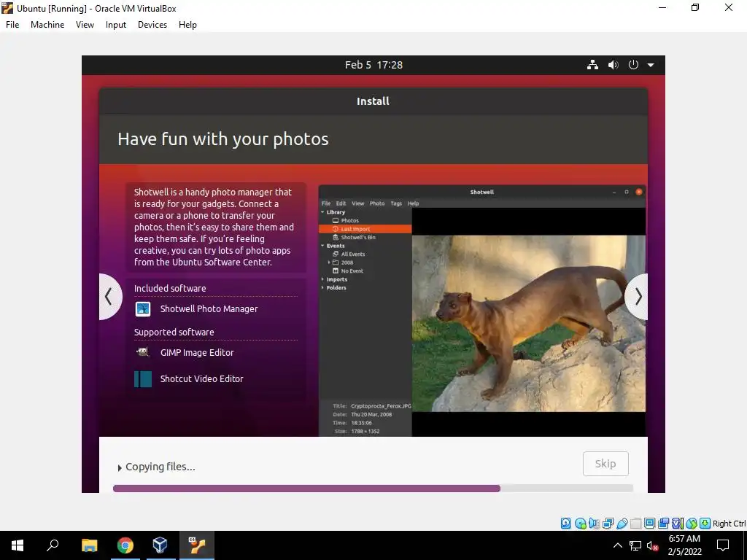Open the Ubuntu system menu arrow
The width and height of the screenshot is (747, 560).
click(x=651, y=65)
